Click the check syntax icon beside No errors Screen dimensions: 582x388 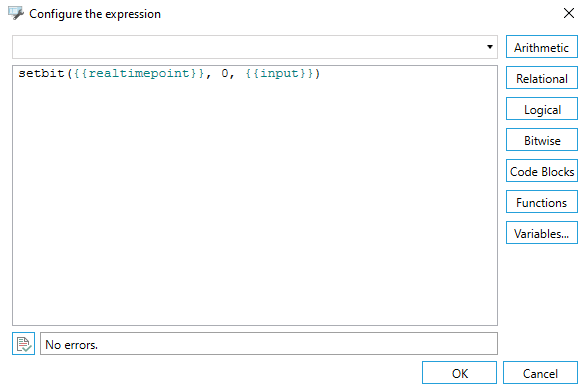[x=23, y=343]
